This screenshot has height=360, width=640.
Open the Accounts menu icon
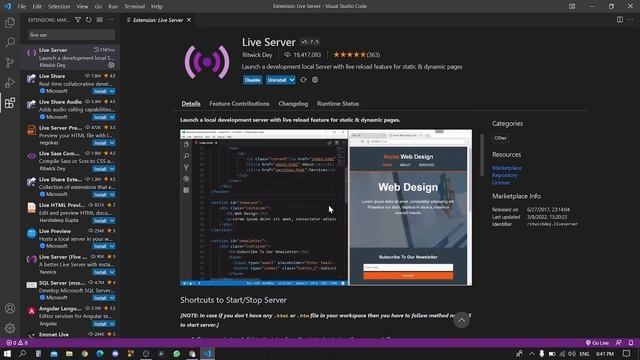click(10, 309)
